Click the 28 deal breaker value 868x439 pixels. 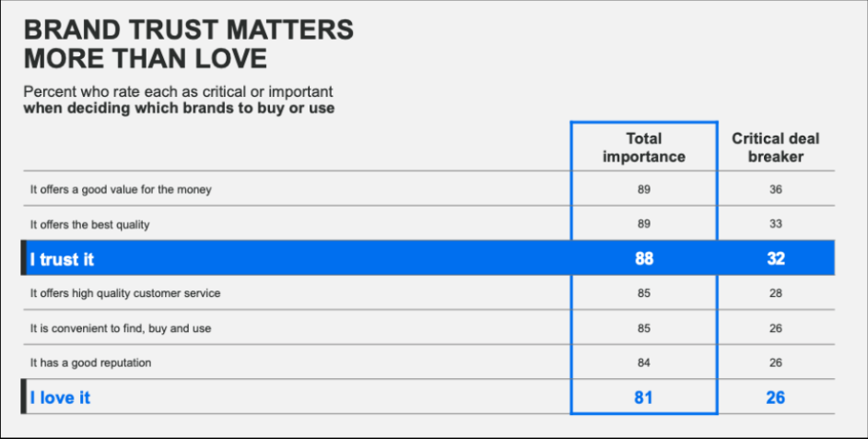coord(776,293)
